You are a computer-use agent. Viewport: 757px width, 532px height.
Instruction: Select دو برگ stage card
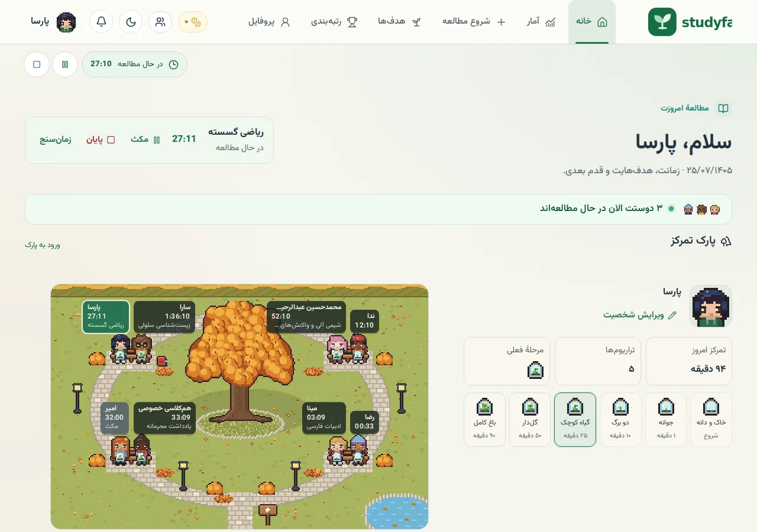point(620,420)
